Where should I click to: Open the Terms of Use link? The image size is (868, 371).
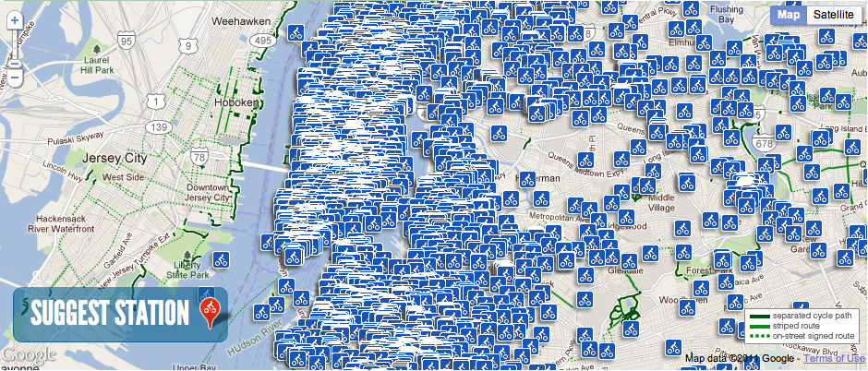coord(836,358)
